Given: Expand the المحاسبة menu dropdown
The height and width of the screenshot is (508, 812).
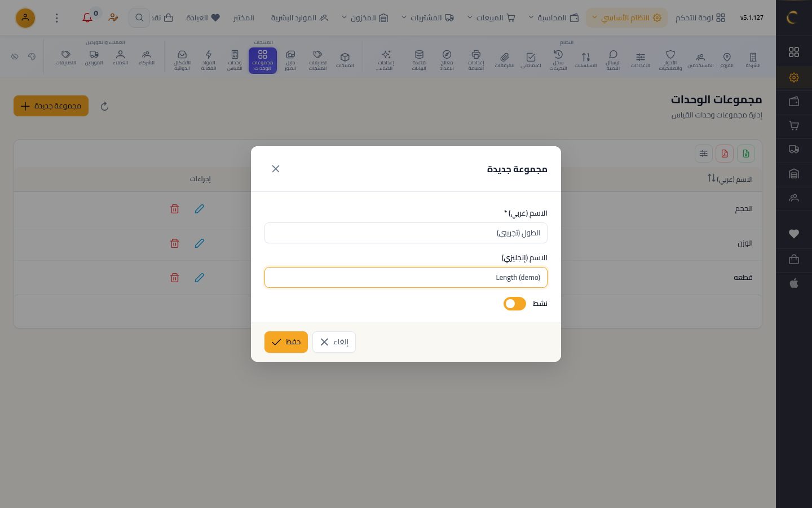Looking at the screenshot, I should [554, 18].
